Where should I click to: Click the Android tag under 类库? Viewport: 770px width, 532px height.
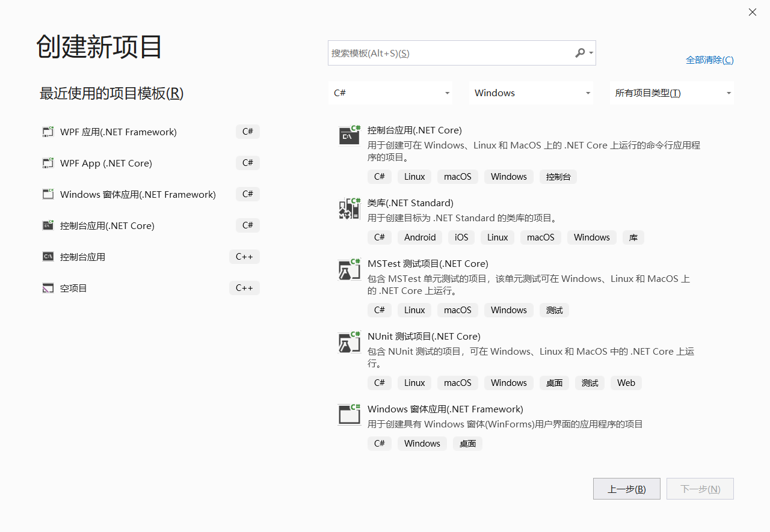point(420,237)
